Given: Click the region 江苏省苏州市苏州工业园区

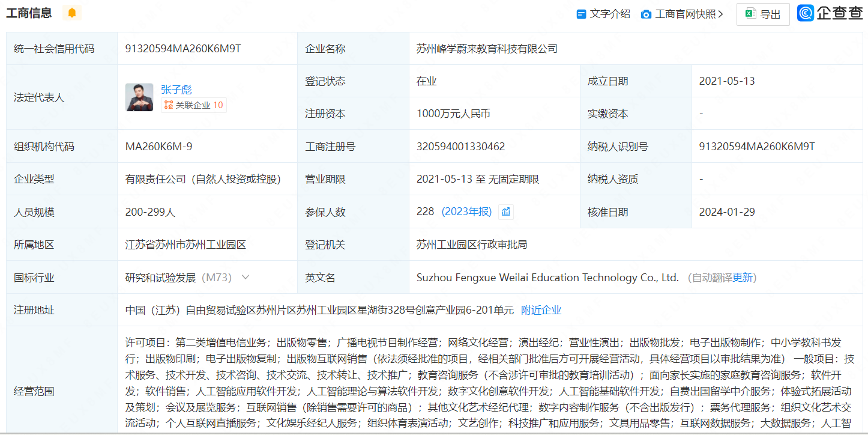Looking at the screenshot, I should tap(185, 245).
